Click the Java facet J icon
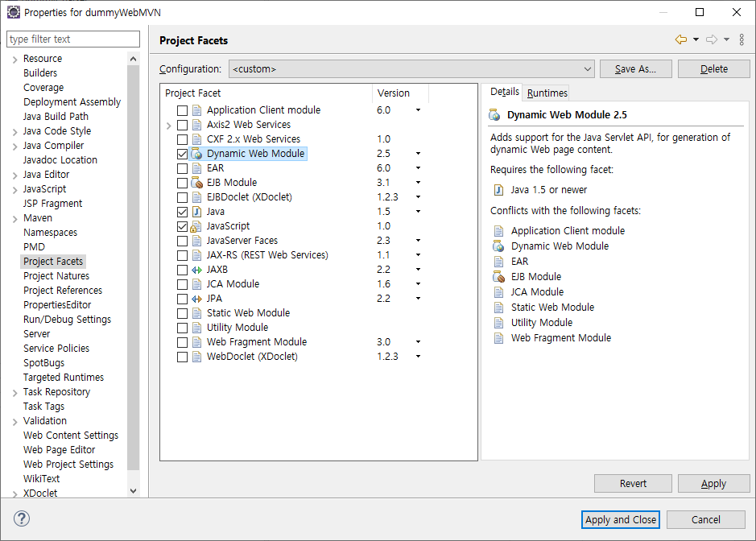This screenshot has width=756, height=541. (196, 212)
